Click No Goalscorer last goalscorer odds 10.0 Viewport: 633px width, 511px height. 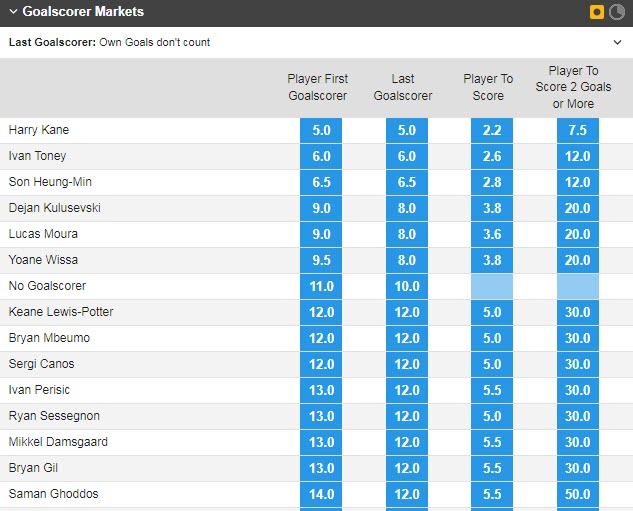407,286
